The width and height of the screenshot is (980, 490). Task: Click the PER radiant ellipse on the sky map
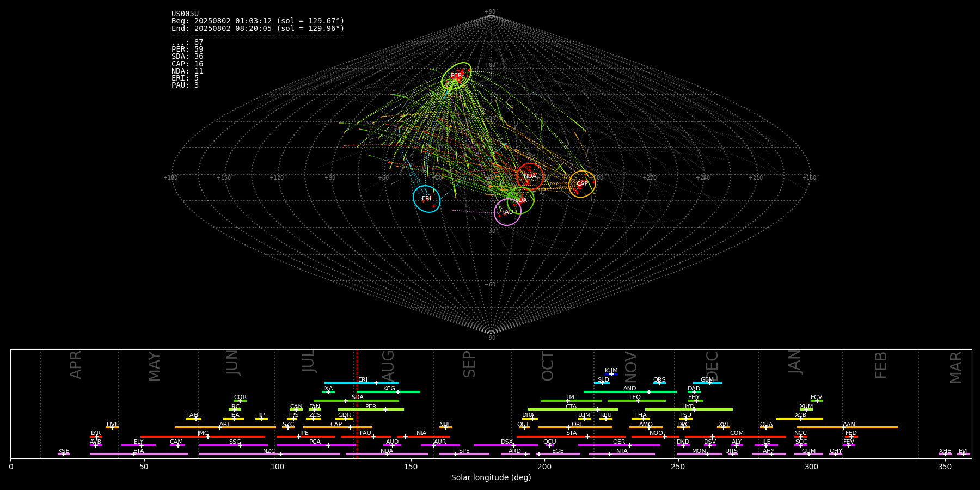click(x=456, y=76)
